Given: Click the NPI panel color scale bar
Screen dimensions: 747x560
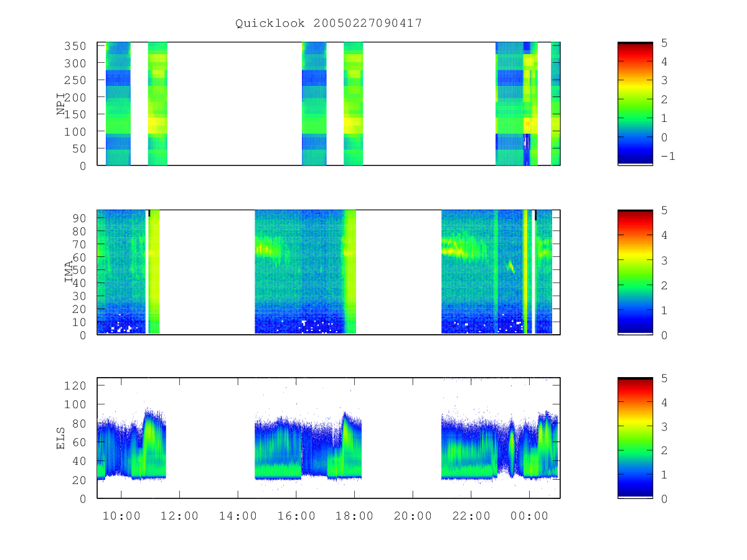Looking at the screenshot, I should coord(635,104).
